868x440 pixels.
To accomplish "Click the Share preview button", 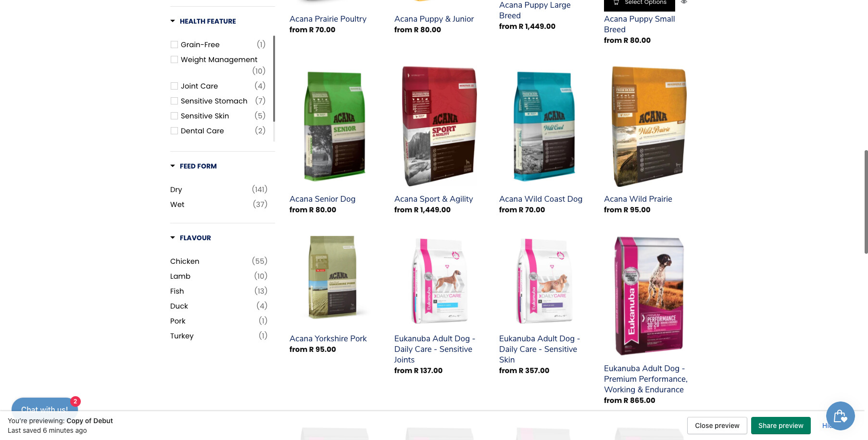I will 780,426.
